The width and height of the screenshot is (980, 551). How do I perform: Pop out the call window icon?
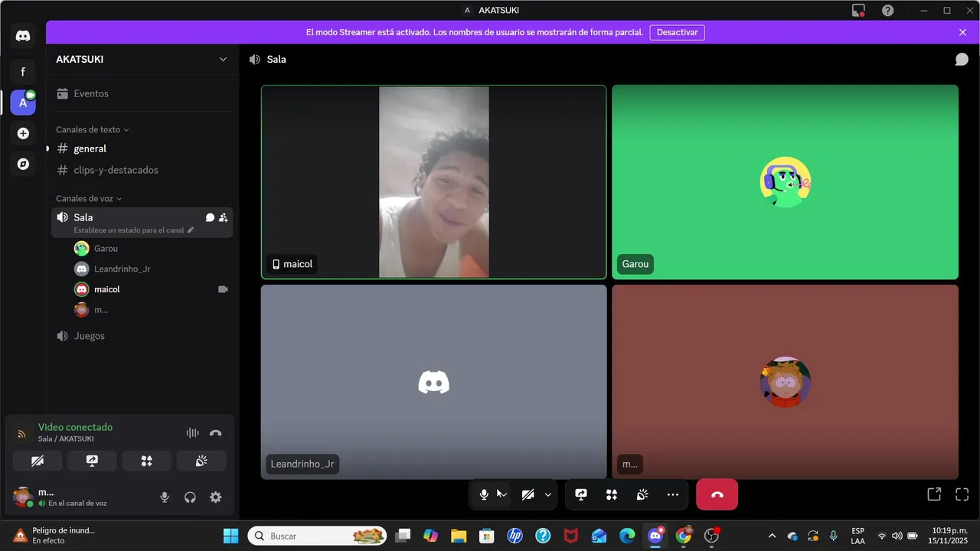934,494
